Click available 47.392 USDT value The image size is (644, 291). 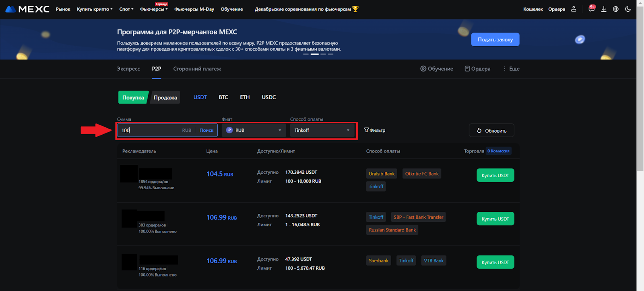coord(299,259)
